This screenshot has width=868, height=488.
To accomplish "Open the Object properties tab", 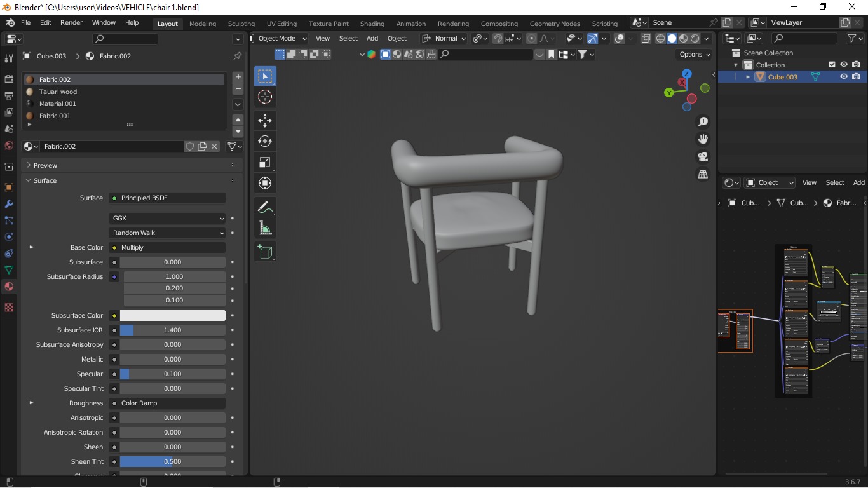I will click(9, 187).
